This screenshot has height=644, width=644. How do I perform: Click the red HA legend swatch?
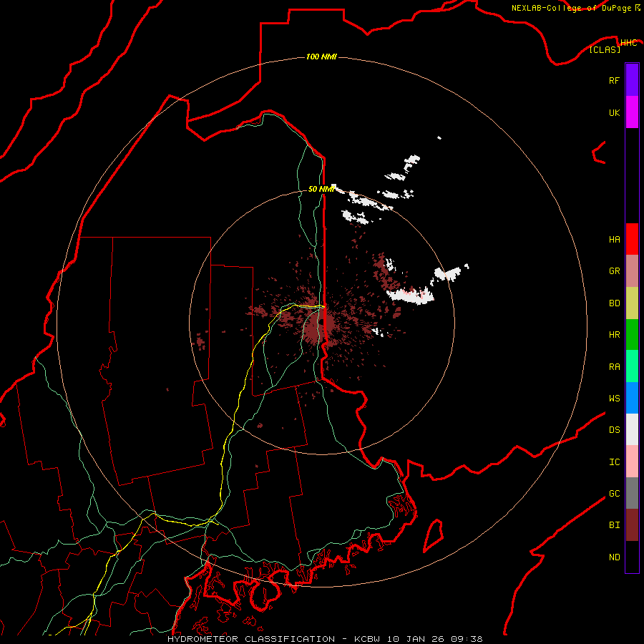coord(632,239)
